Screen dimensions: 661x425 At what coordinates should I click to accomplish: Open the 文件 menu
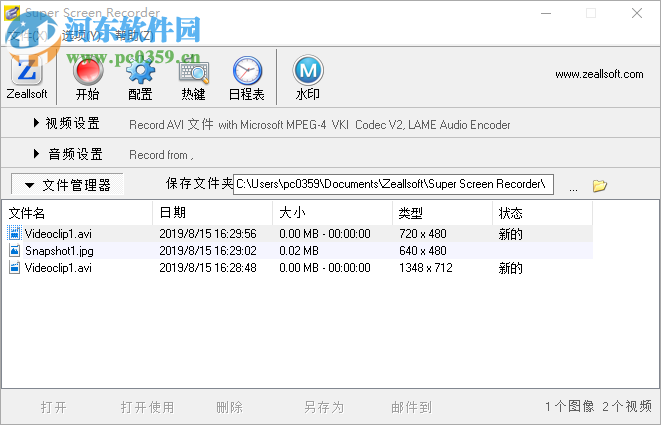click(x=27, y=35)
